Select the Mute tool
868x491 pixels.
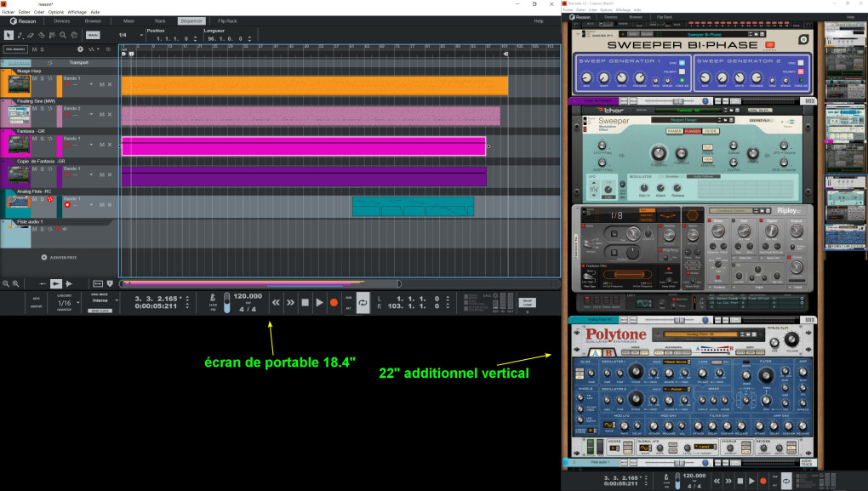pos(52,35)
